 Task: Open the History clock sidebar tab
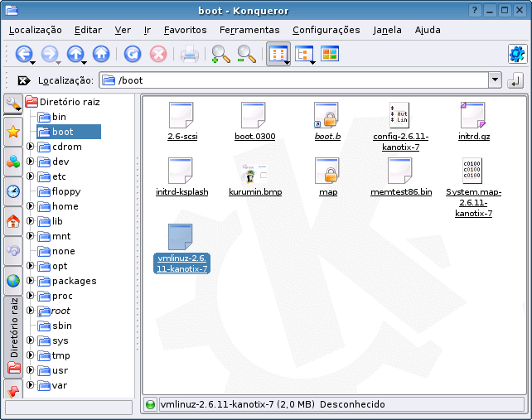pos(13,191)
